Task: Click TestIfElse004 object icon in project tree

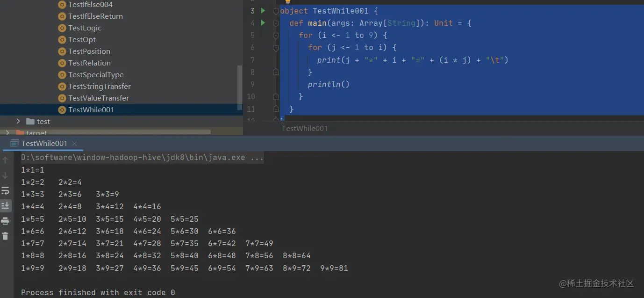Action: click(x=62, y=5)
